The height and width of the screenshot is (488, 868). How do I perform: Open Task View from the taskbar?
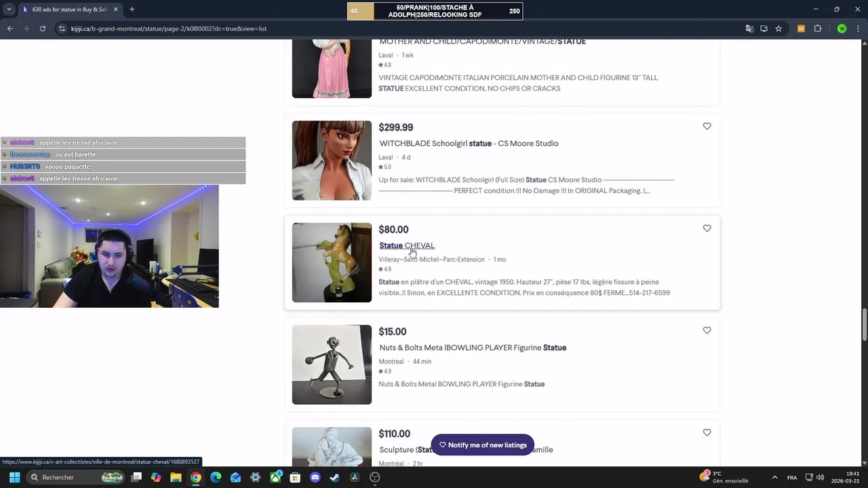click(x=136, y=477)
